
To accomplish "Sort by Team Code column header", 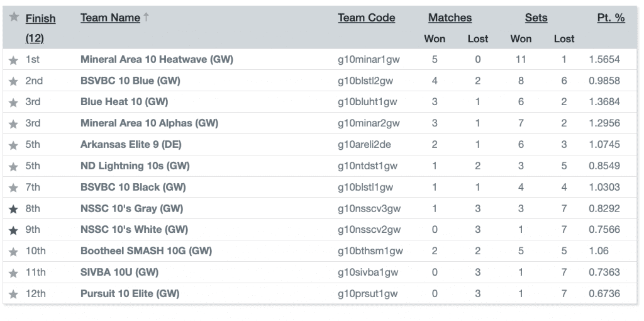I will pyautogui.click(x=367, y=18).
